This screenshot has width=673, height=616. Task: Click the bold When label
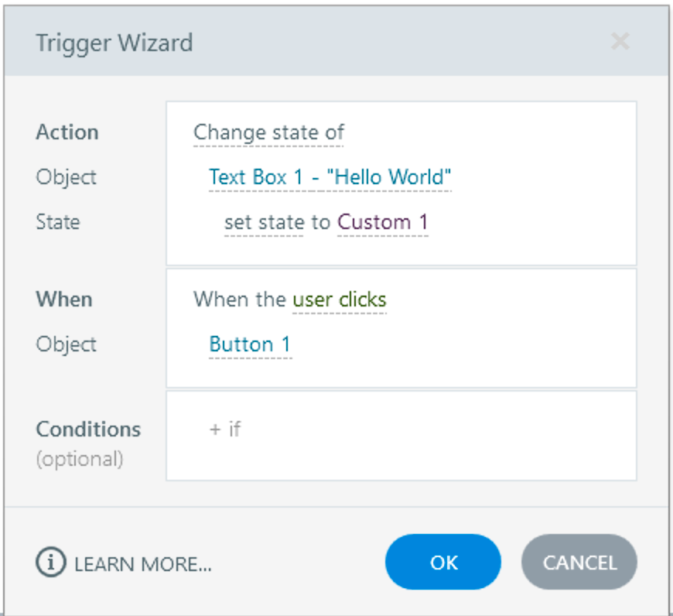coord(63,299)
